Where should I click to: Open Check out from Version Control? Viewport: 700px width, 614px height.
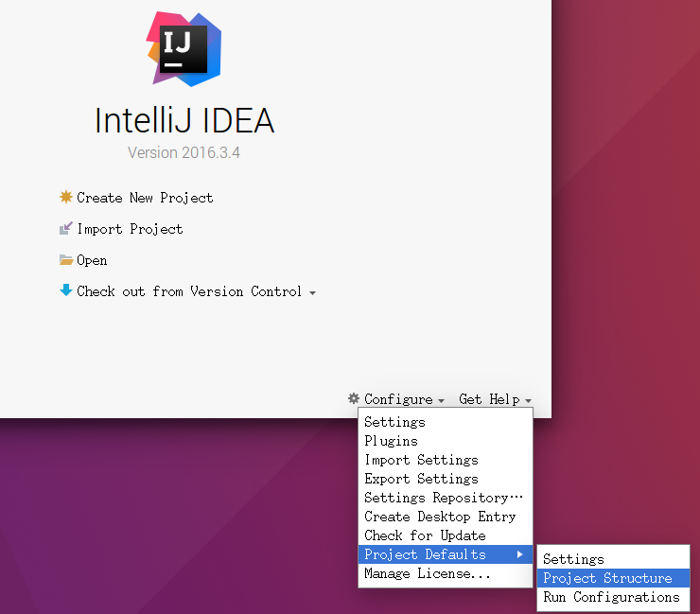(189, 291)
